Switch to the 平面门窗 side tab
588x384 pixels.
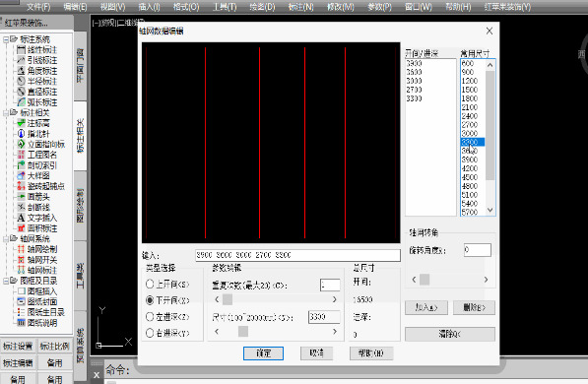(x=80, y=66)
